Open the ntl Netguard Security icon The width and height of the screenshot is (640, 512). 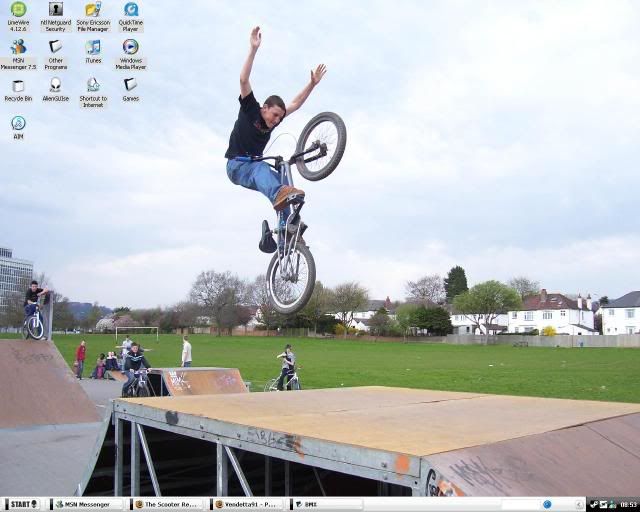[56, 16]
